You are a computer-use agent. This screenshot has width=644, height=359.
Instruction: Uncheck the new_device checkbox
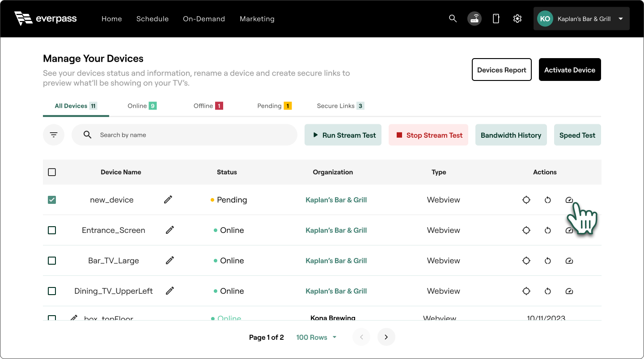coord(52,200)
